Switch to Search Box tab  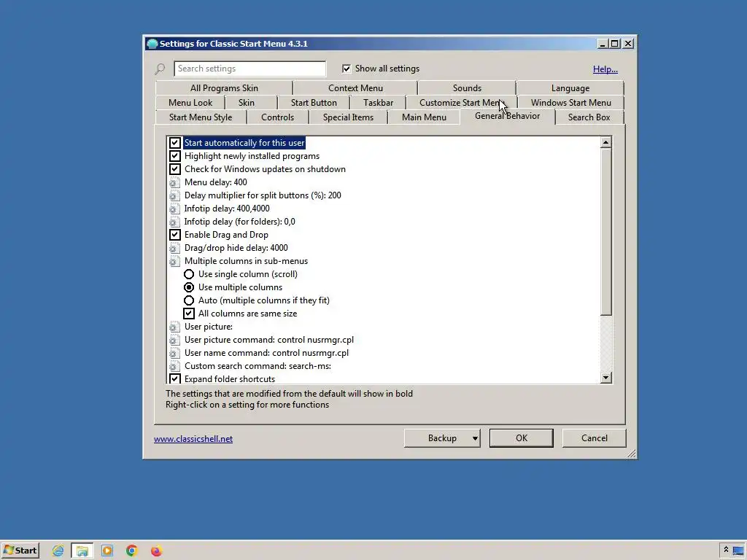coord(589,117)
